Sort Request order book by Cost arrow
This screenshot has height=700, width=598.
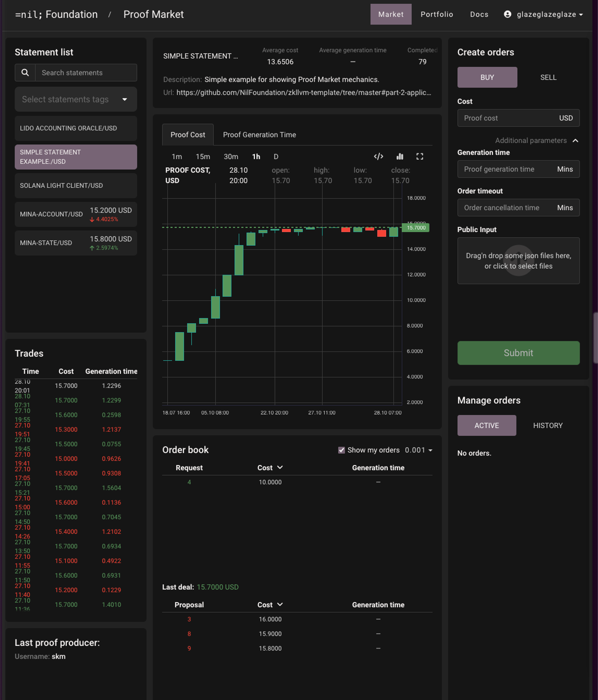[280, 467]
